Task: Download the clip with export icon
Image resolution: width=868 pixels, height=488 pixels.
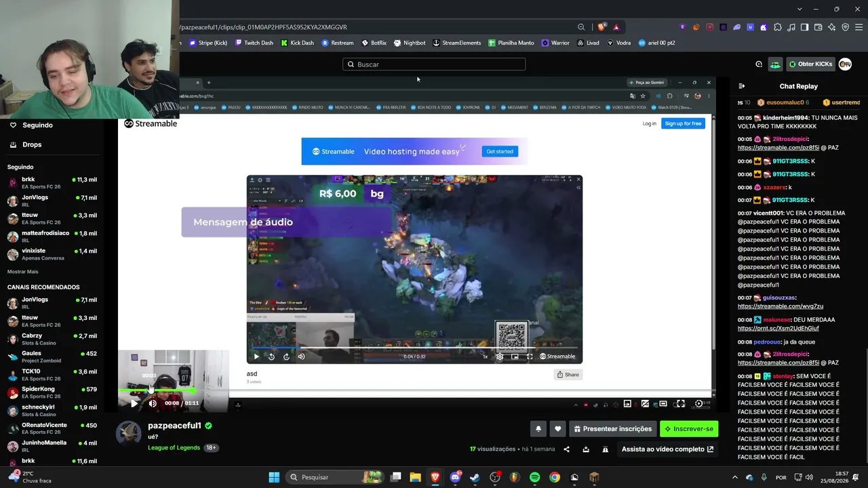Action: pyautogui.click(x=586, y=449)
